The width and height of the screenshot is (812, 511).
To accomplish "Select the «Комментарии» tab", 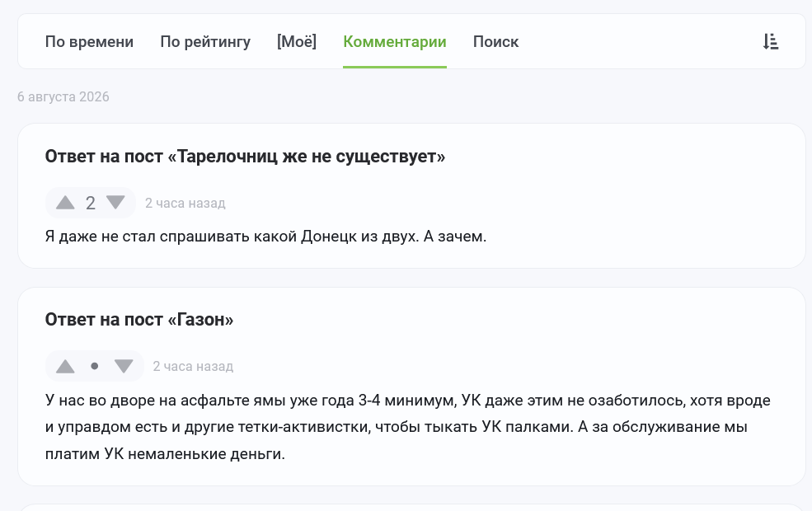I will pyautogui.click(x=395, y=41).
